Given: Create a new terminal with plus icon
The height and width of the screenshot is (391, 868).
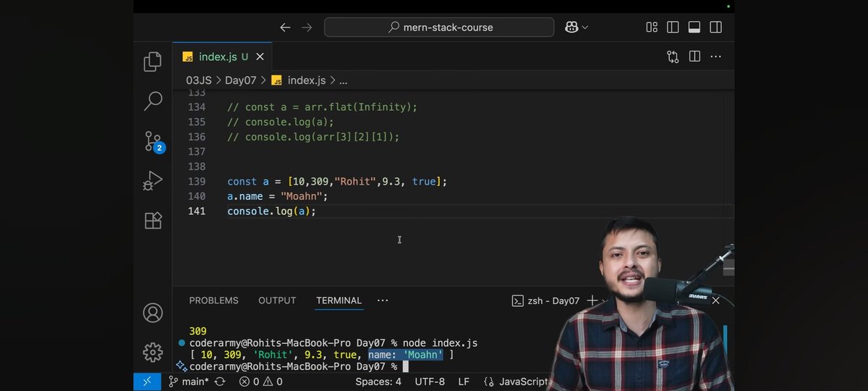Looking at the screenshot, I should tap(592, 300).
